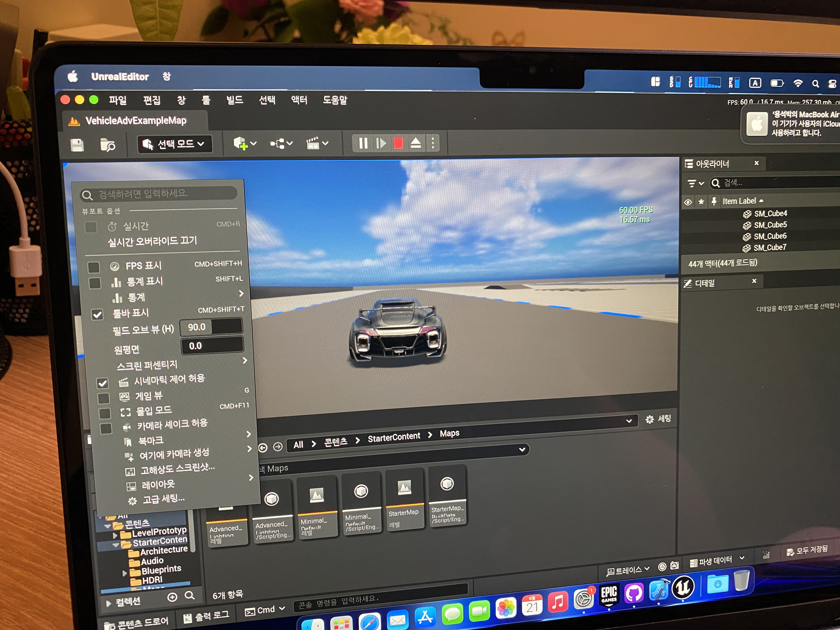Uncheck the 툴바 표시 option
This screenshot has width=840, height=630.
pos(97,314)
